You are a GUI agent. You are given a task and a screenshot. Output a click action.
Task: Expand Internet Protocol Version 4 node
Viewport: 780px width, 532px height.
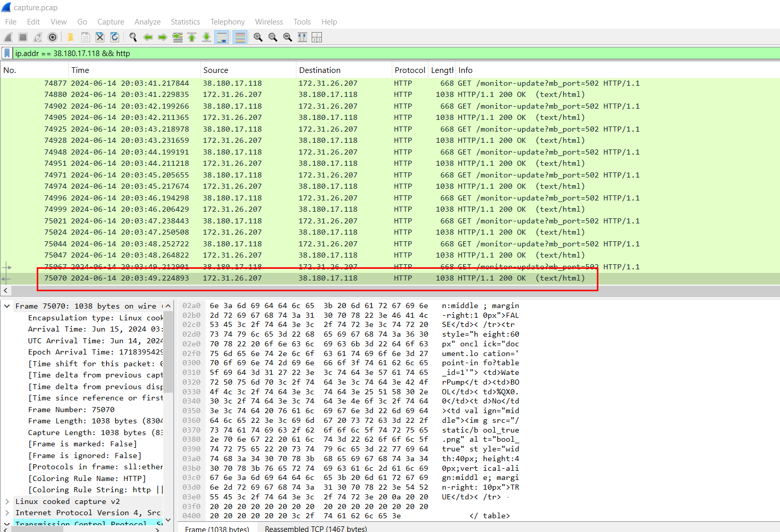pyautogui.click(x=7, y=513)
